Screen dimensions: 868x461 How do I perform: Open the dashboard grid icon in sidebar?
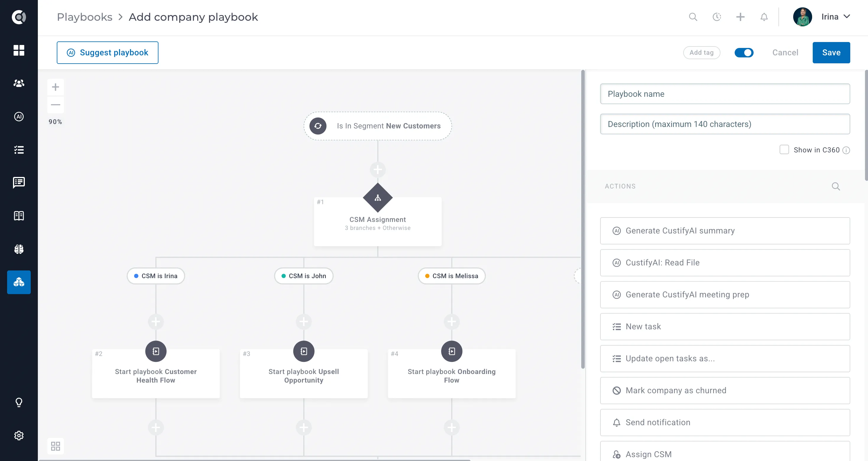coord(19,50)
